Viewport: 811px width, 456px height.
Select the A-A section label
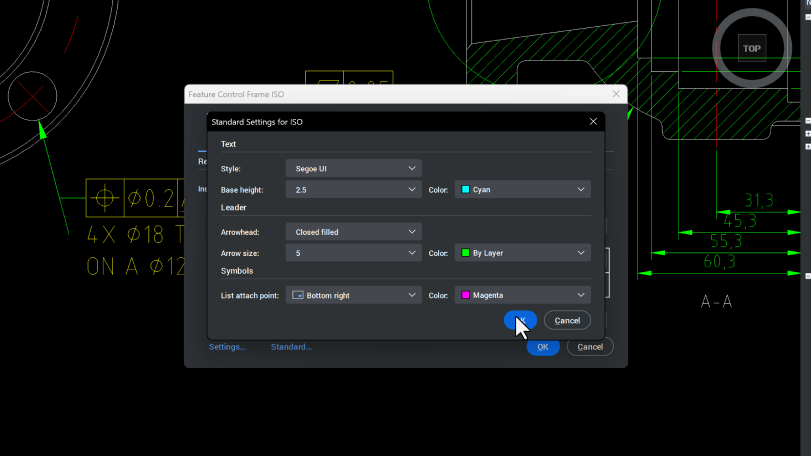coord(716,301)
